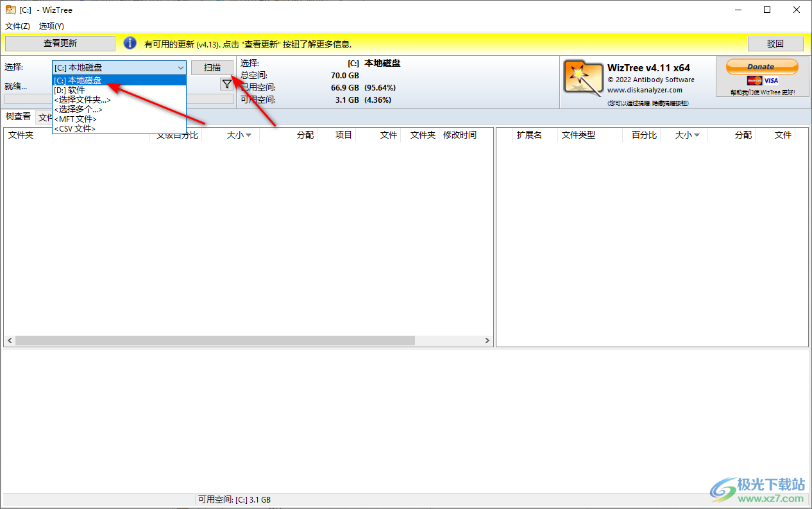Click the horizontal scrollbar thumb in folder pane
The width and height of the screenshot is (812, 509).
click(215, 341)
